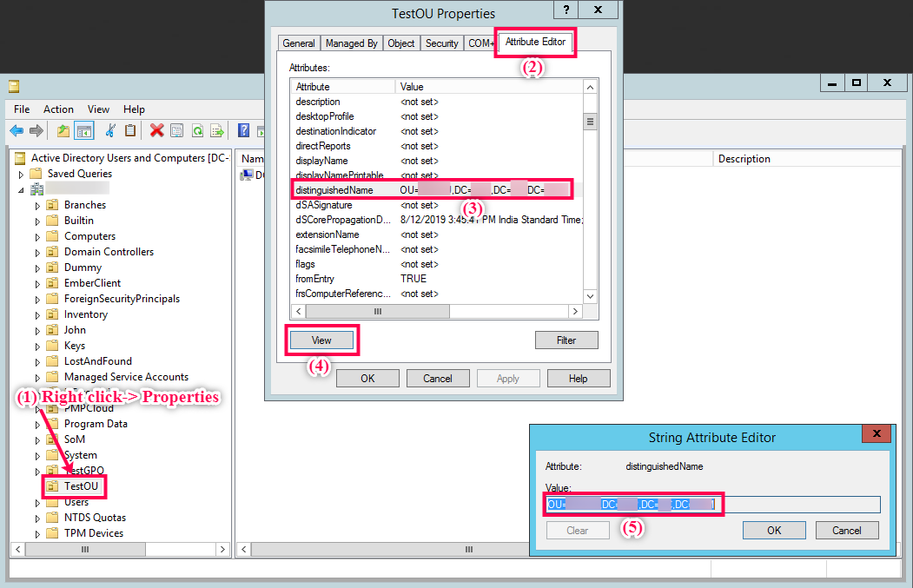913x588 pixels.
Task: Click the red Delete X icon
Action: 155,130
